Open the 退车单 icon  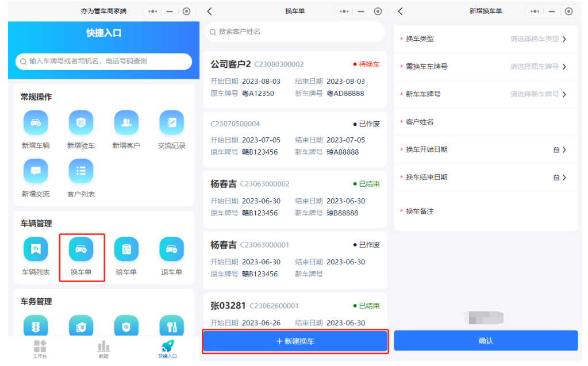pos(171,249)
